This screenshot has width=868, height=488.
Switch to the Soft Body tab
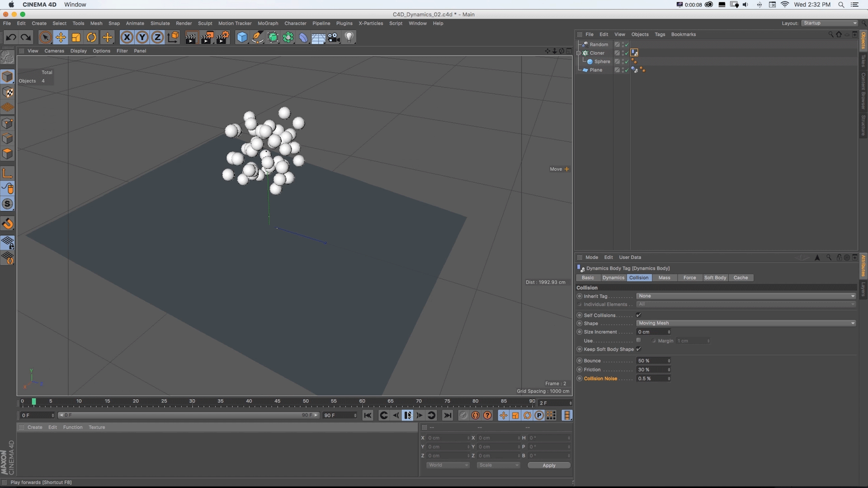(715, 277)
